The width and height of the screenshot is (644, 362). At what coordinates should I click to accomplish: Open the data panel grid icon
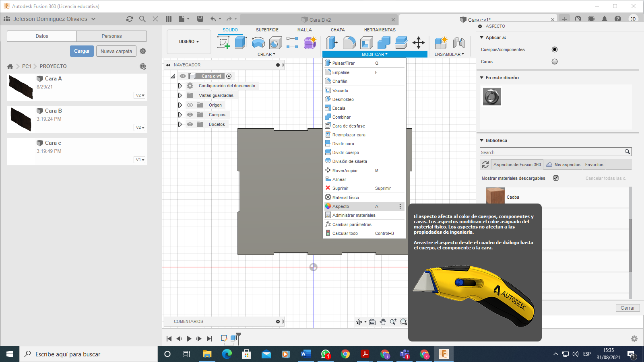pyautogui.click(x=169, y=19)
